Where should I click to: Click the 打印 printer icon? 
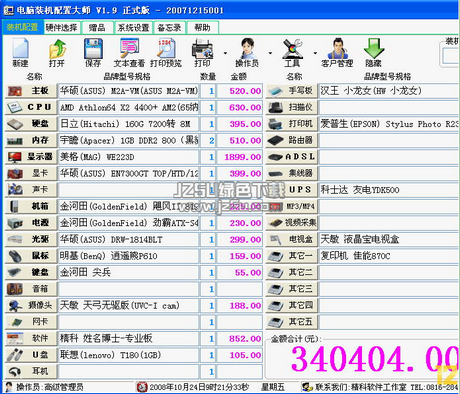point(202,53)
